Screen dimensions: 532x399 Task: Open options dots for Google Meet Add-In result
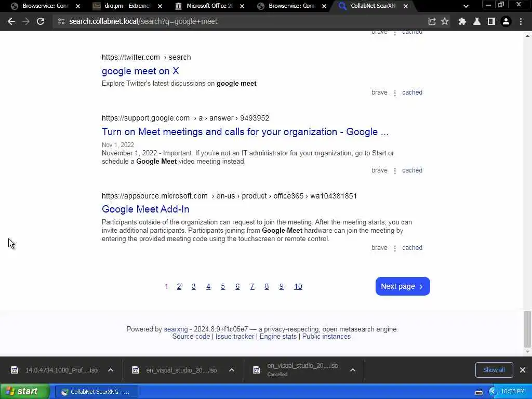(x=395, y=248)
